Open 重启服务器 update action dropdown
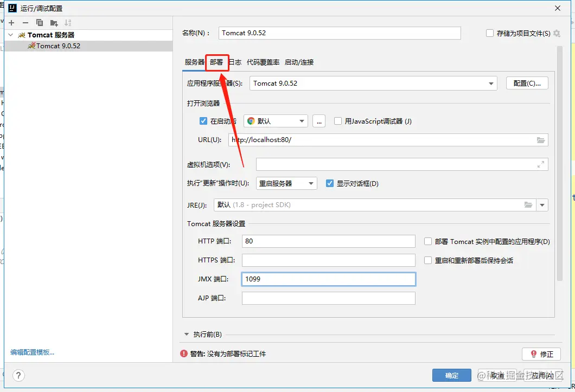 point(286,183)
